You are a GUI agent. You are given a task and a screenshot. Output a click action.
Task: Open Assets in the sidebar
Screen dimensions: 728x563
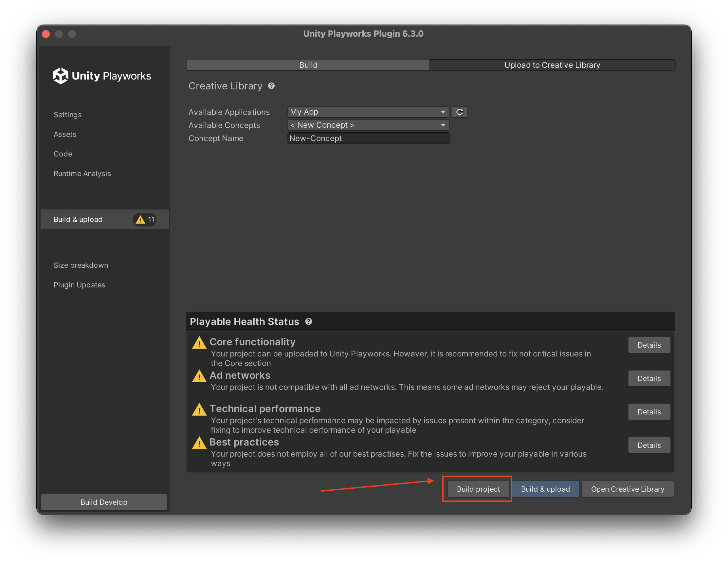click(x=65, y=134)
